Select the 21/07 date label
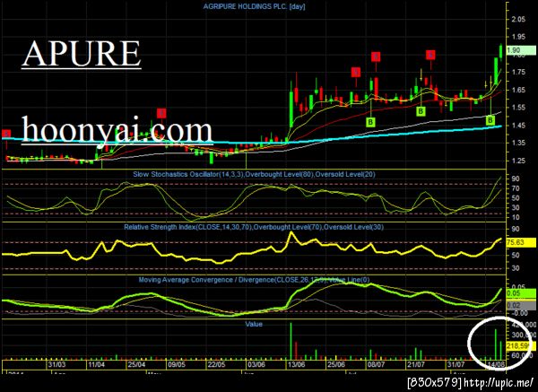Image resolution: width=538 pixels, height=392 pixels. 416,364
